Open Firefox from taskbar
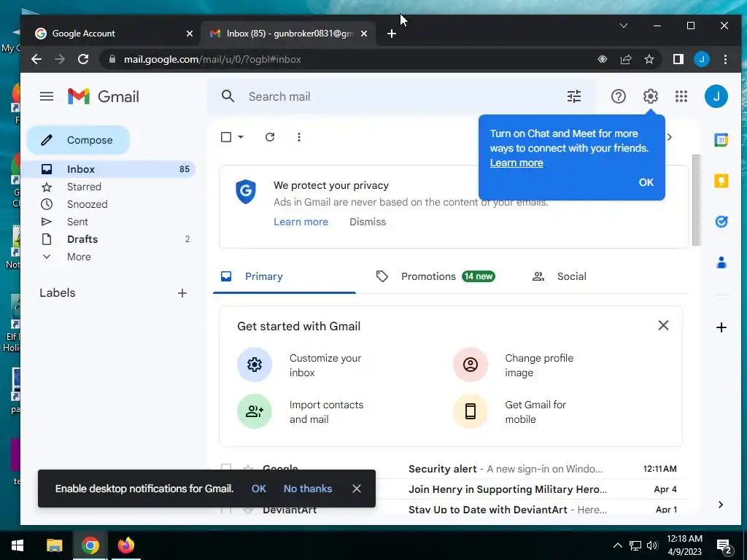This screenshot has width=747, height=560. 125,545
